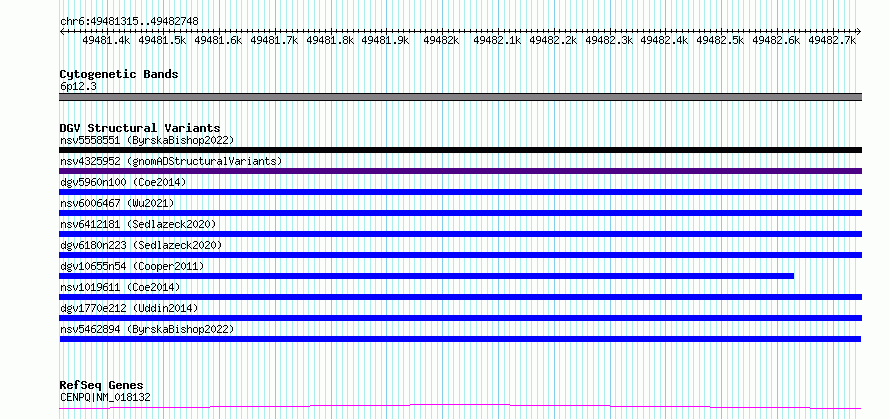Select the blue bar under dgv5960n100

[x=461, y=192]
